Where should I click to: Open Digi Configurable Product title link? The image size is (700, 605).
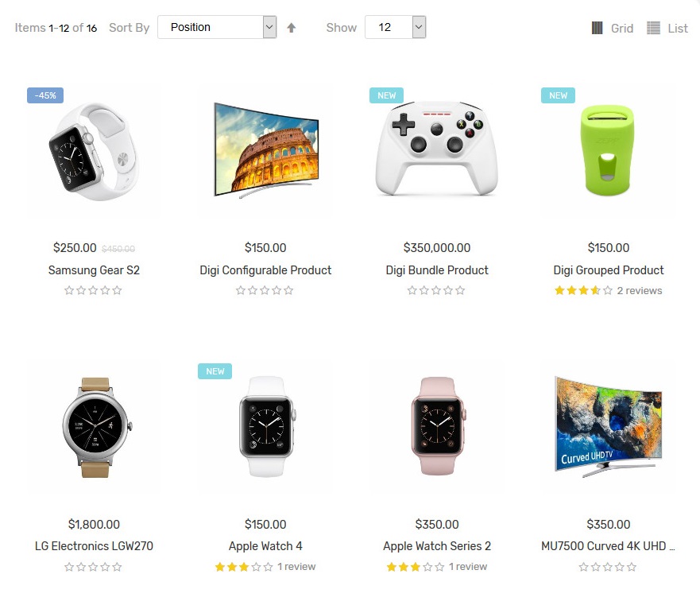tap(265, 270)
